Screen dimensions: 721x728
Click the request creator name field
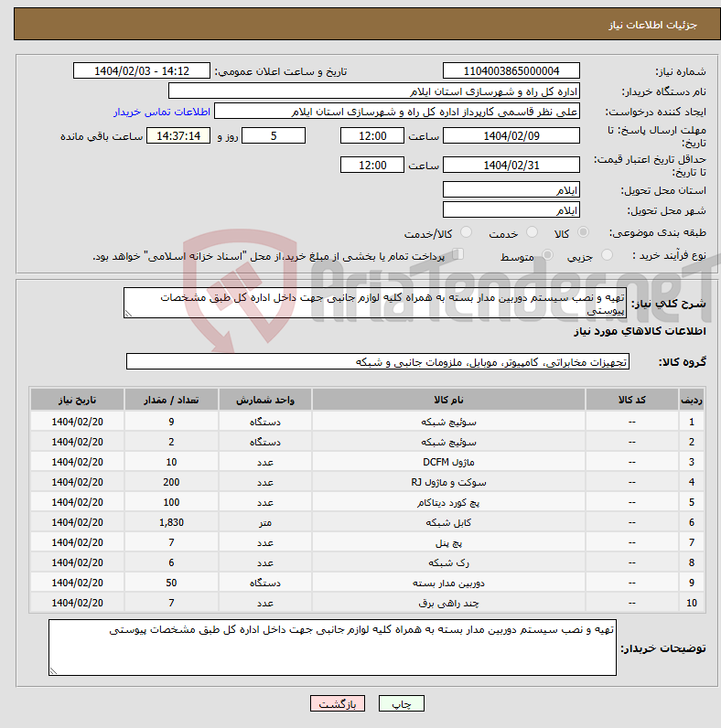click(x=397, y=112)
